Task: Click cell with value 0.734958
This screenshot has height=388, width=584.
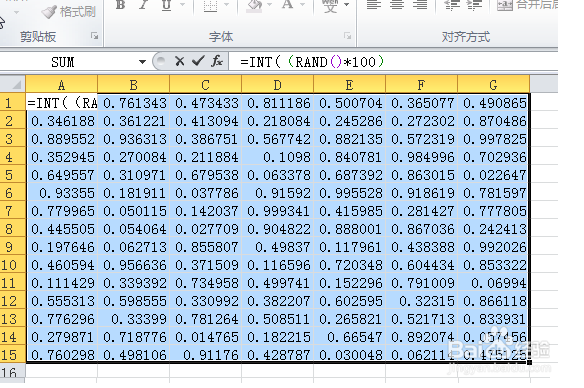Action: 205,283
